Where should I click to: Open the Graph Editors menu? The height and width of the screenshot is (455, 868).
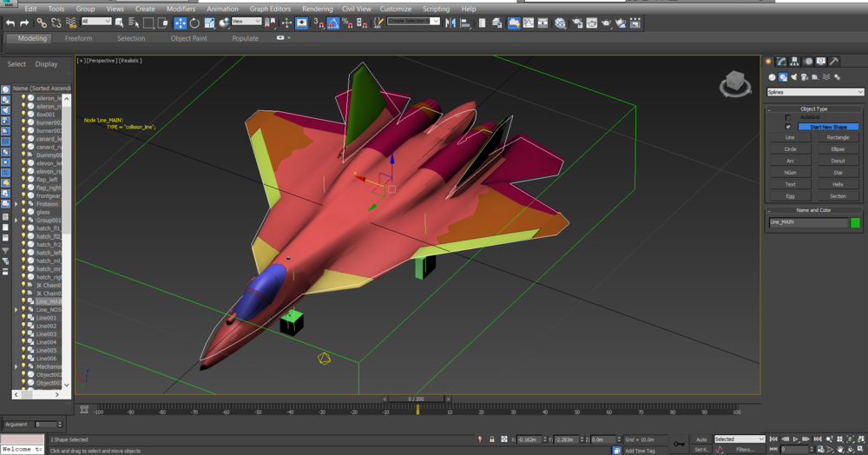pos(270,9)
